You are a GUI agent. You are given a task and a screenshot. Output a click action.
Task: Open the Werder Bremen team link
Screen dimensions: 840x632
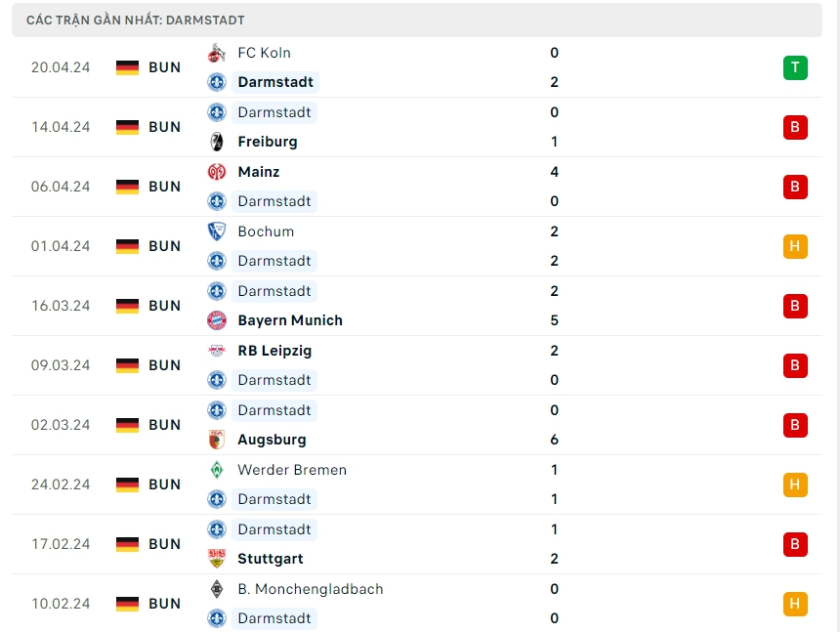tap(292, 470)
